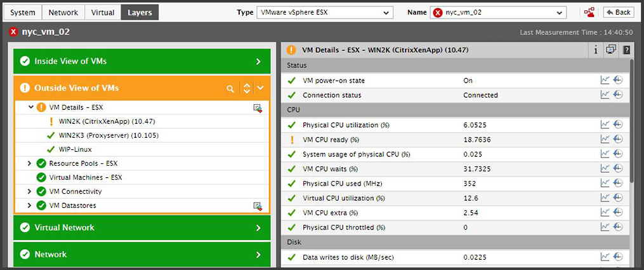Click diagnosis icon on VM Datastores row

pyautogui.click(x=258, y=206)
